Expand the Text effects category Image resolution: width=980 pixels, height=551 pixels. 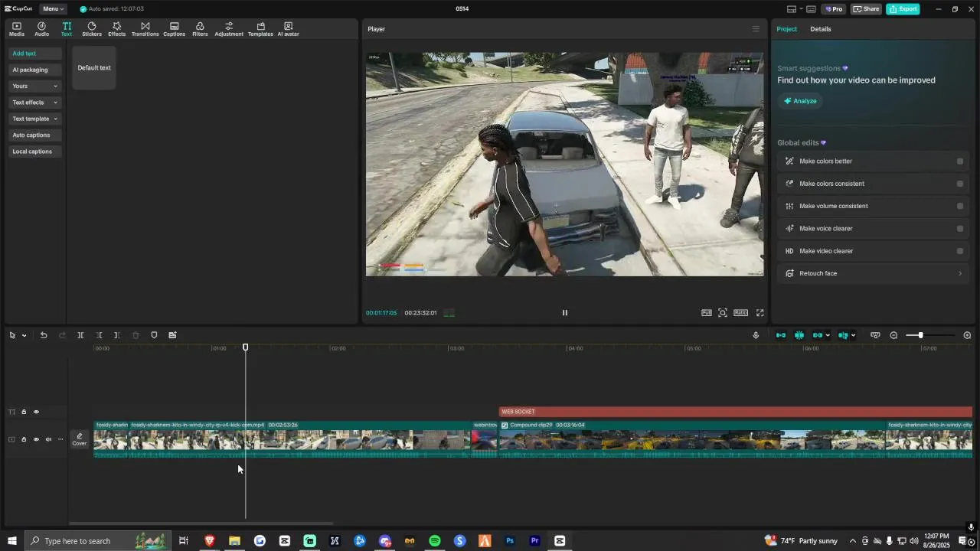point(35,103)
